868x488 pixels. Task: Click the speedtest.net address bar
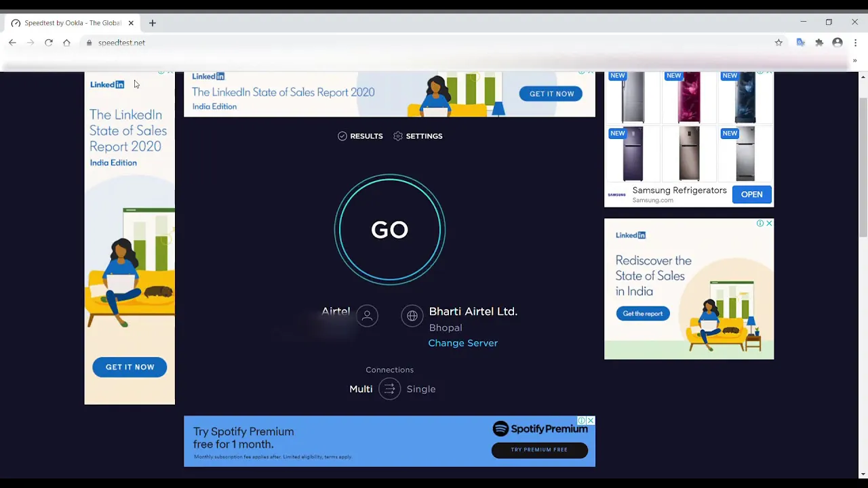tap(434, 43)
